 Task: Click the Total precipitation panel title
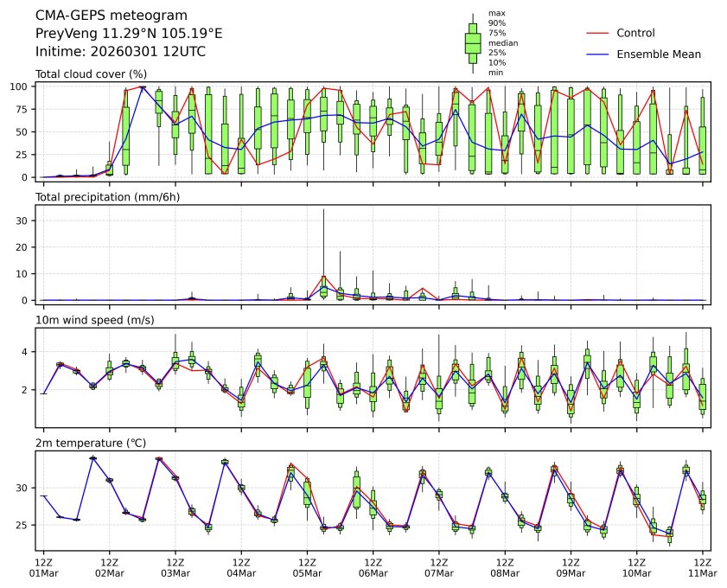click(x=106, y=197)
